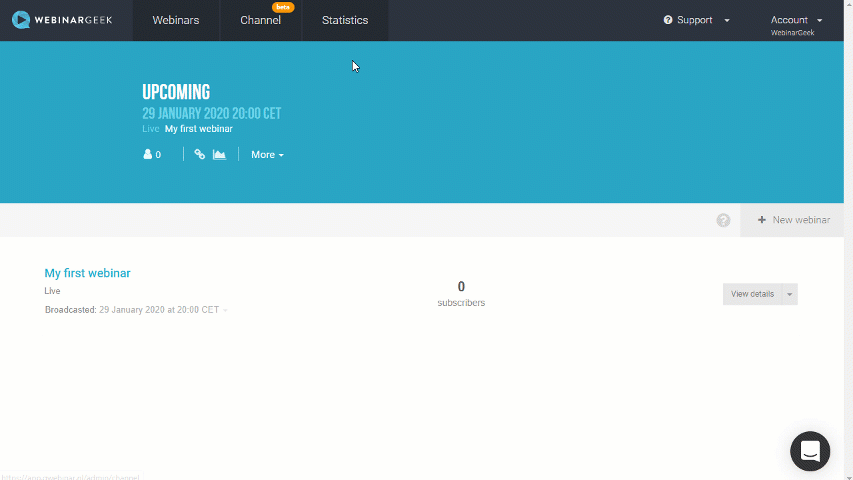Click the New webinar button
This screenshot has width=853, height=480.
tap(793, 220)
